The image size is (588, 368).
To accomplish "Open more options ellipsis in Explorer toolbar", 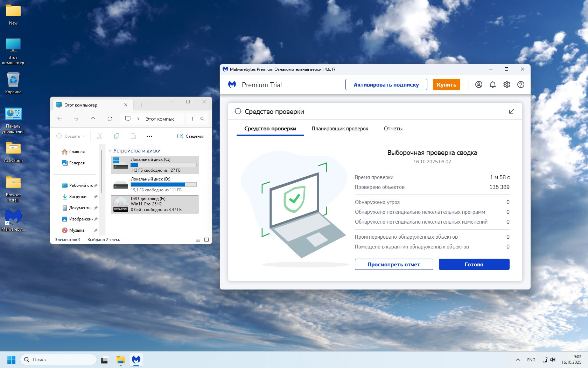I will (149, 136).
